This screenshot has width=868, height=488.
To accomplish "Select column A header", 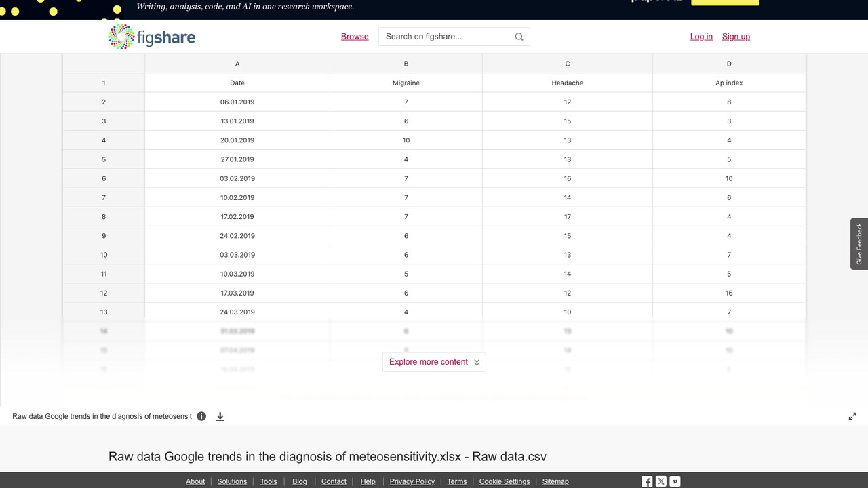I will click(237, 64).
